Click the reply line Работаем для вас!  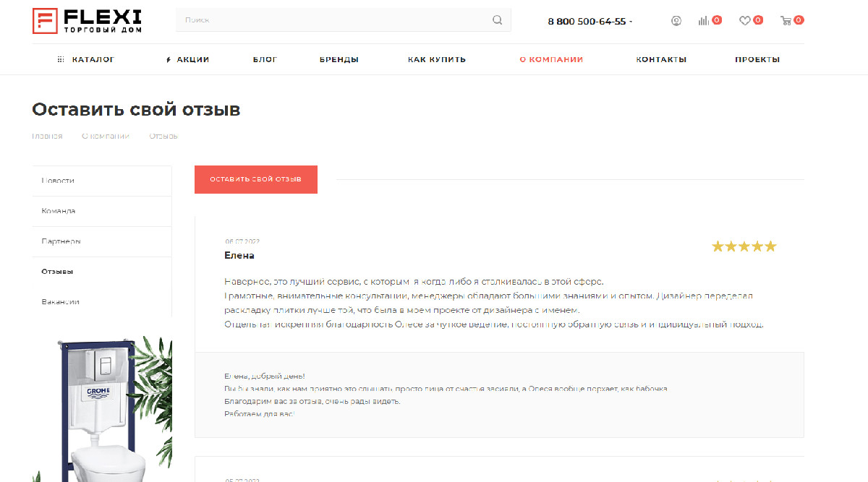tap(260, 414)
